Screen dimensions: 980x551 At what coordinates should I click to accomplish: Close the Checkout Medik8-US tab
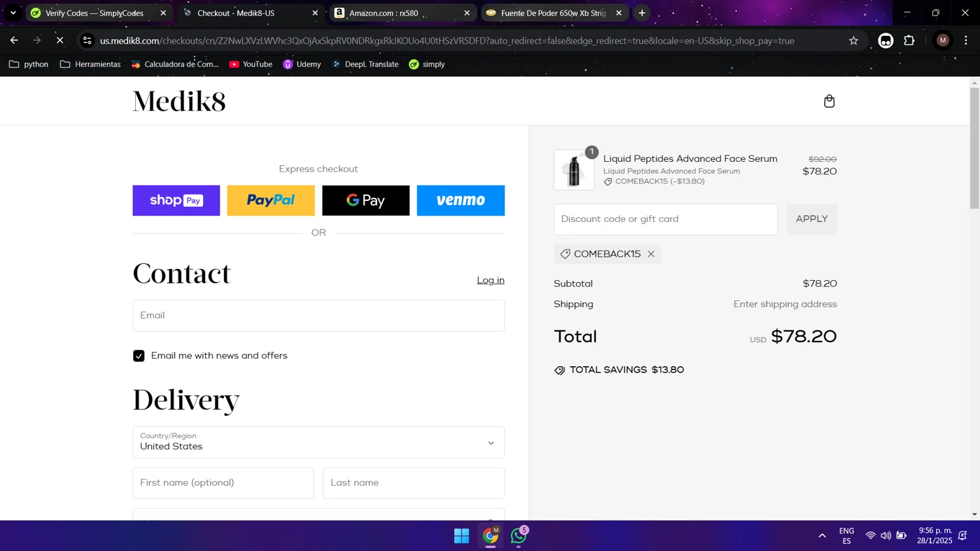point(315,13)
